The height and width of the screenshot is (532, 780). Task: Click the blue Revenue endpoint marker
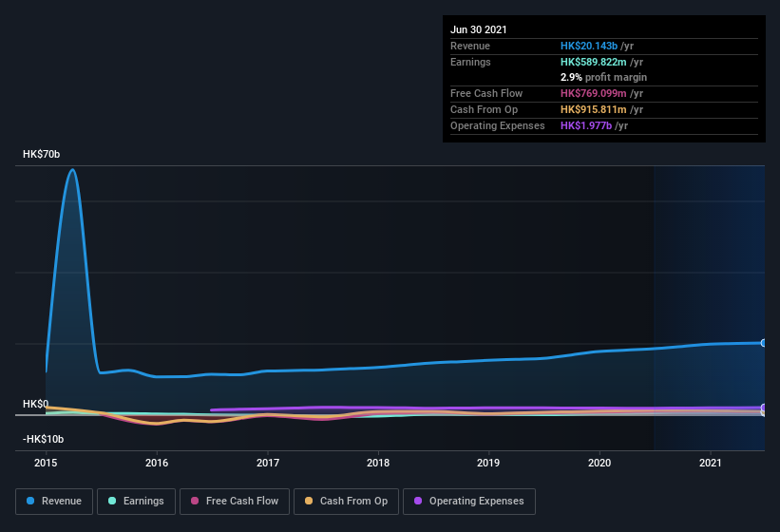tap(764, 343)
